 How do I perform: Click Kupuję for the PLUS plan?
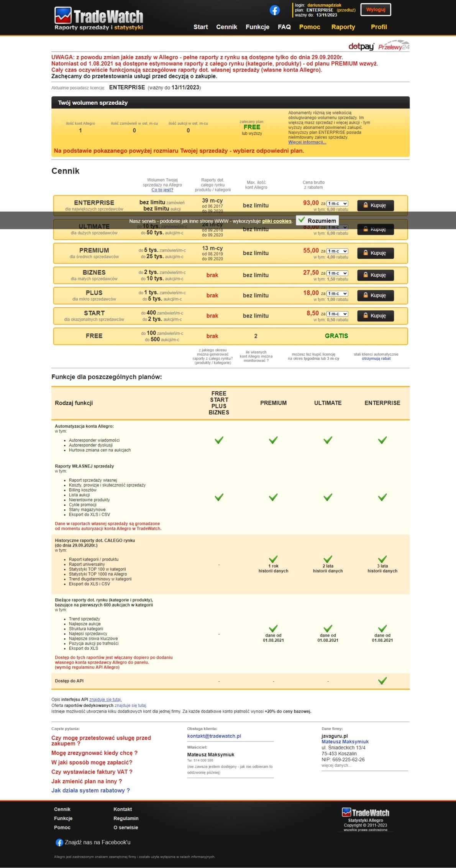(375, 295)
